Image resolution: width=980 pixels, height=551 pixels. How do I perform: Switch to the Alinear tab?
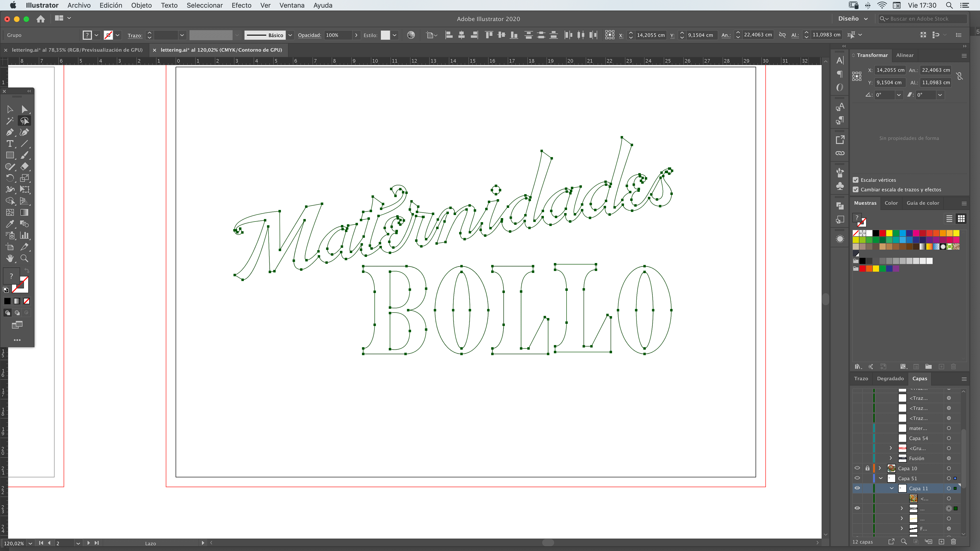point(905,55)
